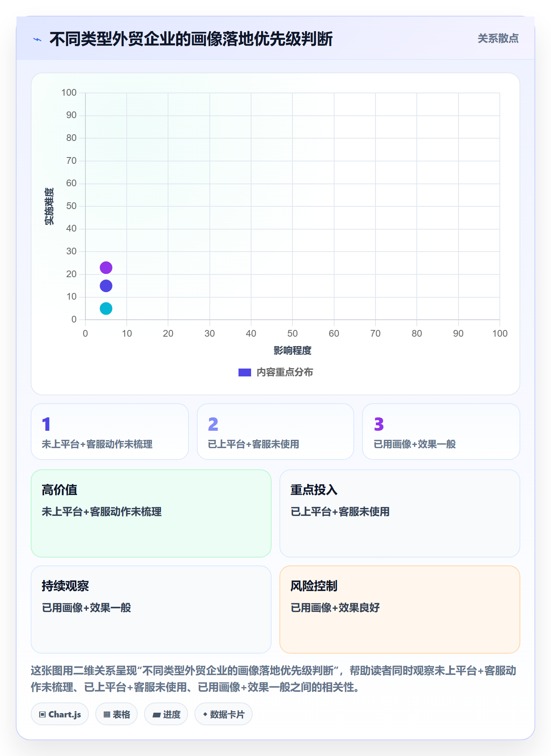Click the grid icon in 表格 chip

tap(107, 715)
